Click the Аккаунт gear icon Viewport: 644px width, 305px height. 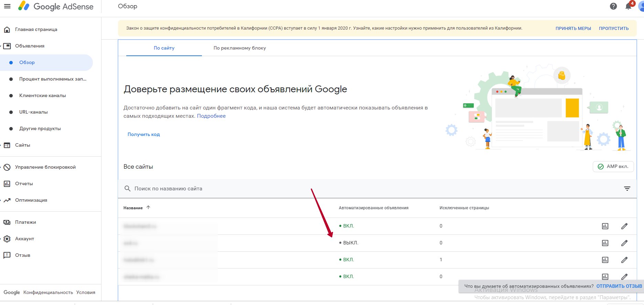pos(7,239)
